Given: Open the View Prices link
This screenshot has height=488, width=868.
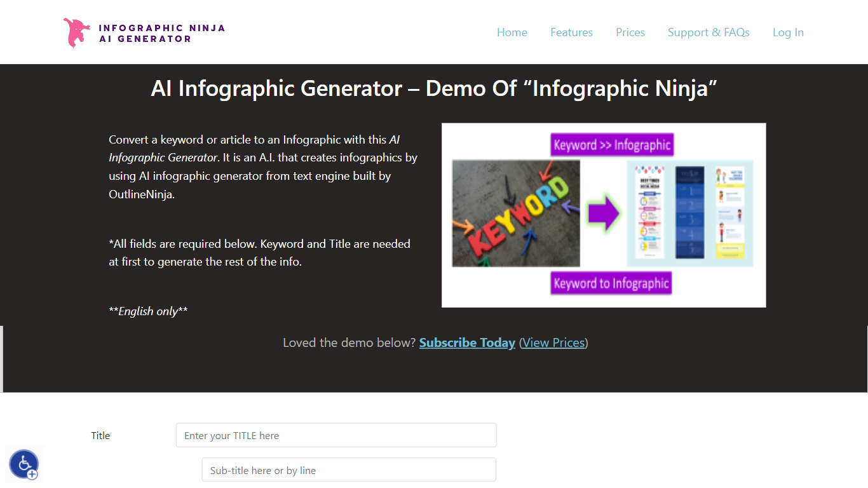Looking at the screenshot, I should (553, 342).
